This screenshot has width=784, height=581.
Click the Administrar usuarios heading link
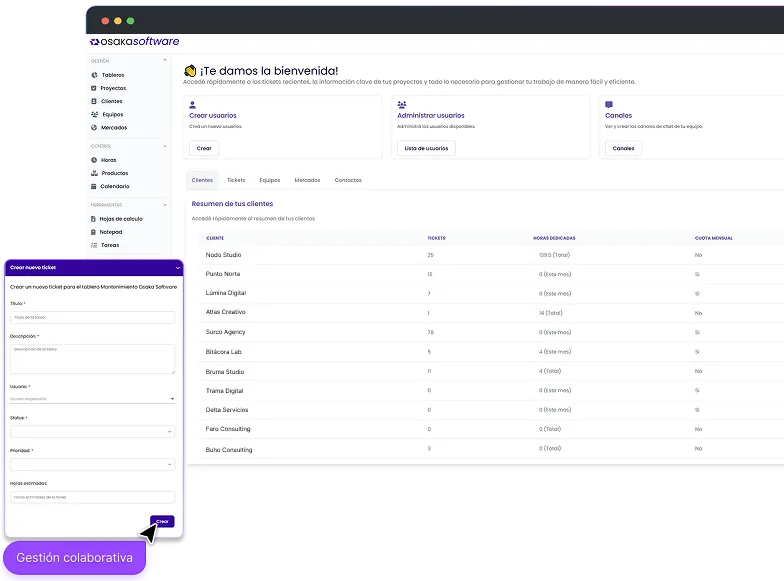430,116
